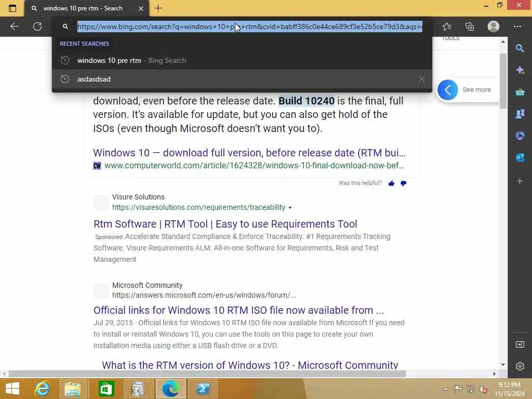Open the Windows Start button
Screen dimensions: 532x399
coord(12,389)
